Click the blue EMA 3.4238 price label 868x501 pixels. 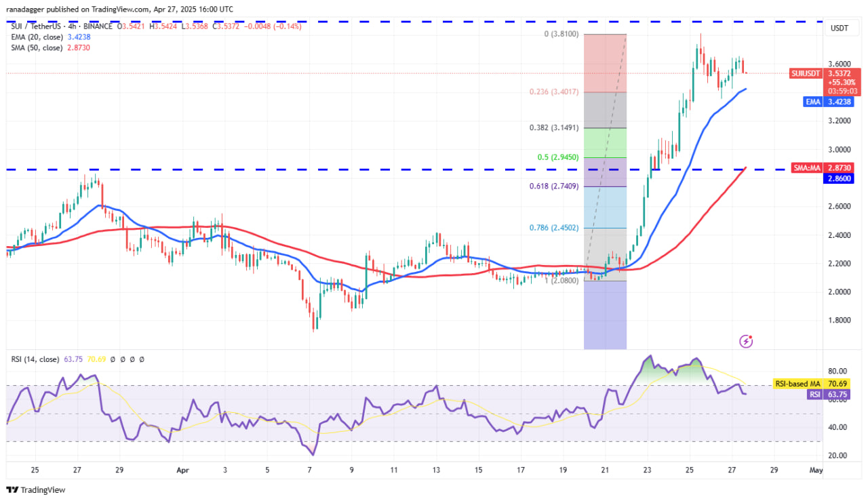[829, 100]
